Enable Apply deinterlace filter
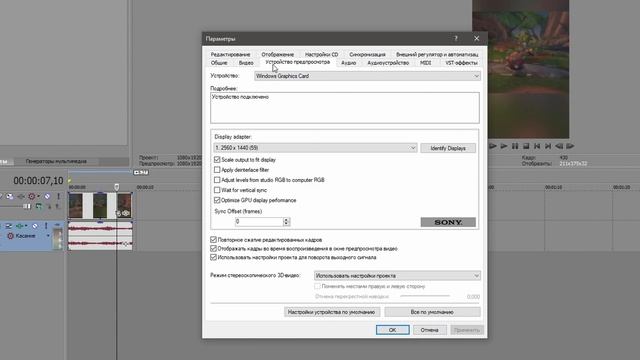 [217, 170]
